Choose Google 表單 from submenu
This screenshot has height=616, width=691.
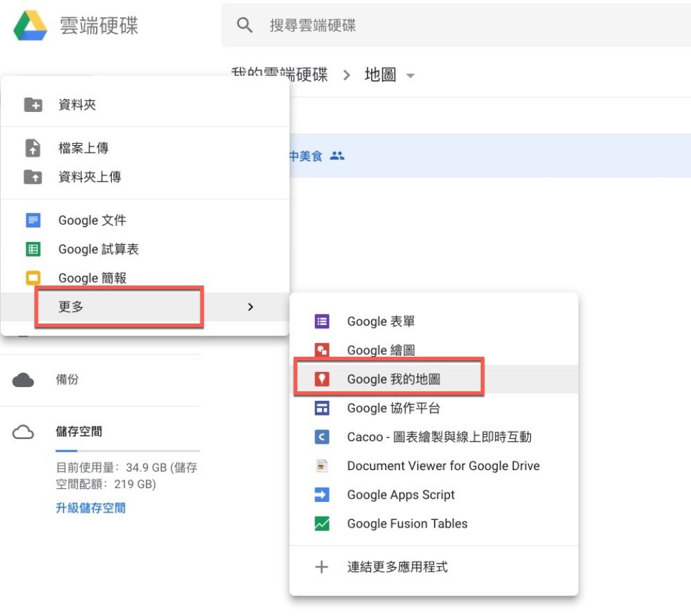click(434, 321)
